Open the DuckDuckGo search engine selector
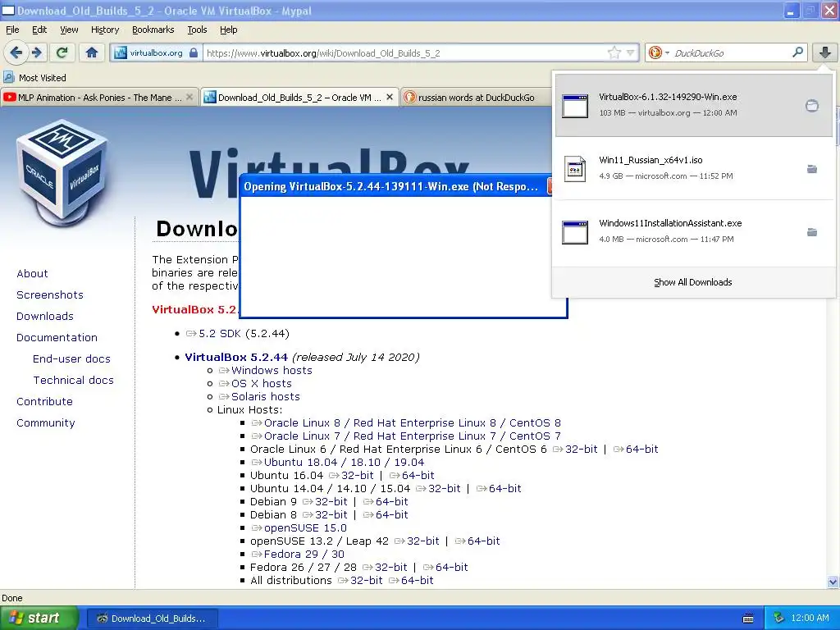840x630 pixels. 658,52
